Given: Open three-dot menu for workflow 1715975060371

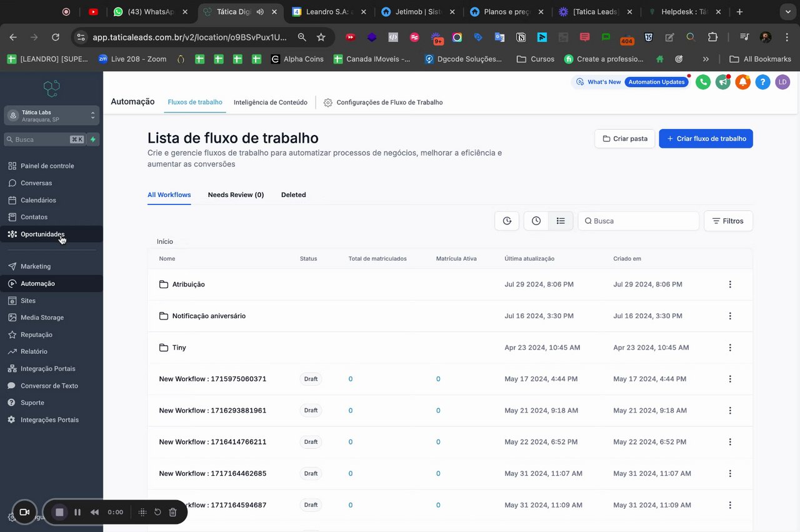Looking at the screenshot, I should tap(730, 379).
